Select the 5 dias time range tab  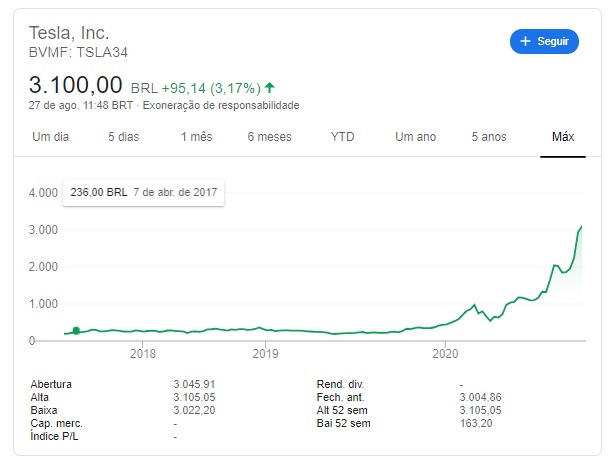(124, 137)
